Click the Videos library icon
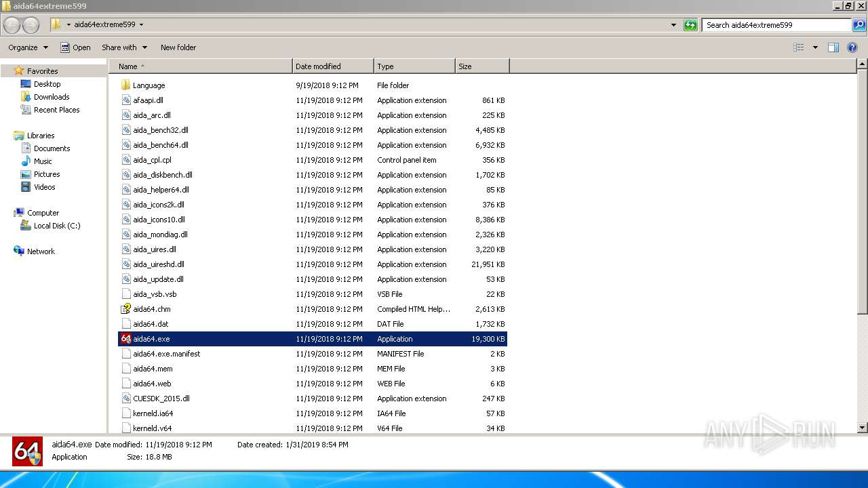The height and width of the screenshot is (488, 868). pyautogui.click(x=26, y=187)
